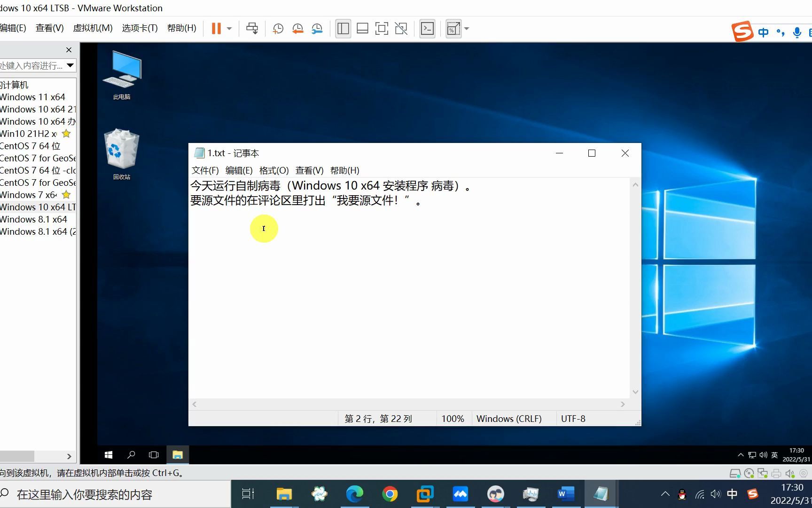812x508 pixels.
Task: Select Windows 11 x64 in the library list
Action: [32, 97]
